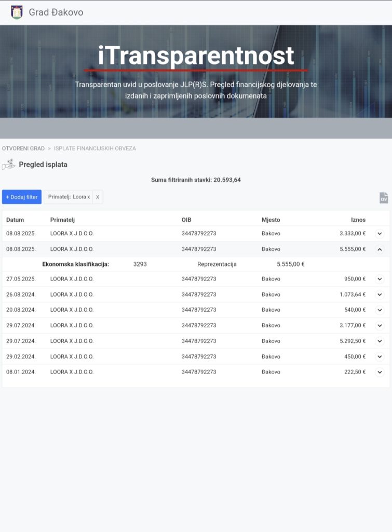Expand the 29.02.2024. payment row
Image resolution: width=392 pixels, height=532 pixels.
tap(380, 356)
